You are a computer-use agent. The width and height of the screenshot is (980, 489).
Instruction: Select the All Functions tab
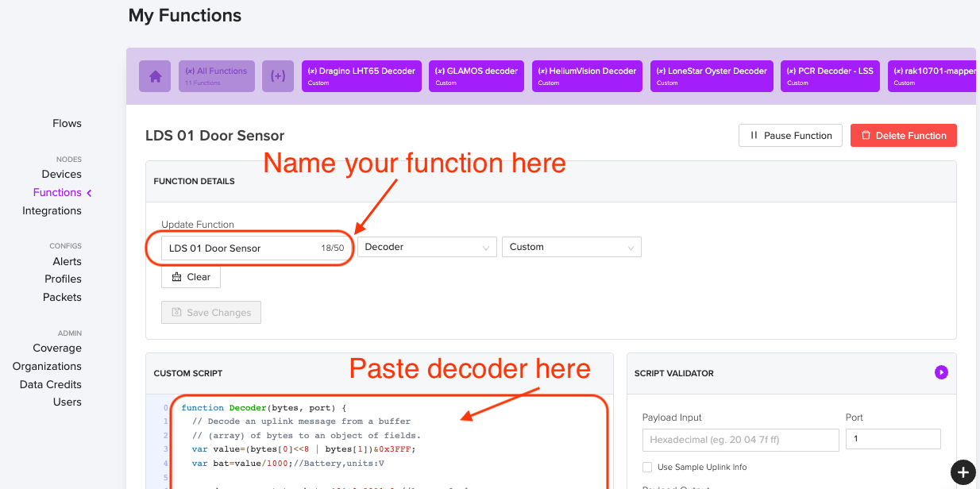coord(216,76)
